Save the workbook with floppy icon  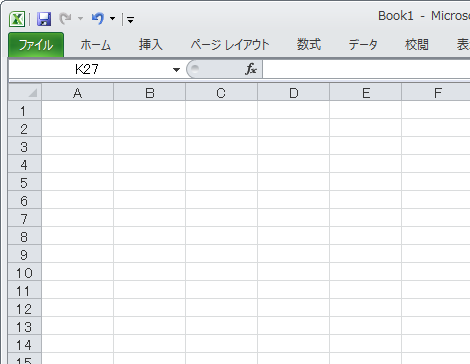coord(44,19)
